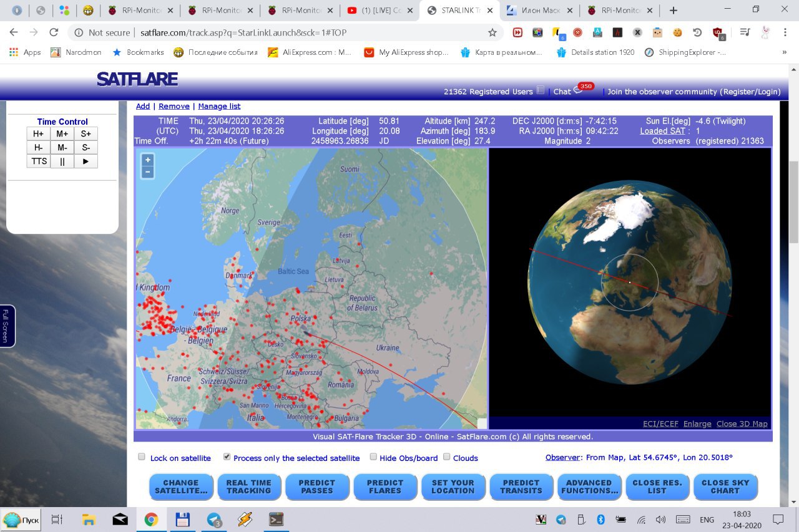
Task: Expand hidden bookmarks chevron
Action: [784, 52]
